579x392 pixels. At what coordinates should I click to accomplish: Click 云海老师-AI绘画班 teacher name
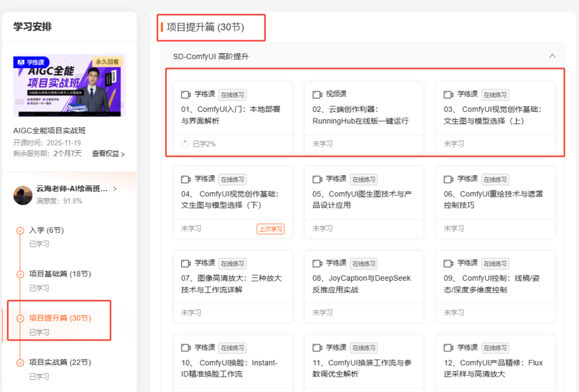72,189
